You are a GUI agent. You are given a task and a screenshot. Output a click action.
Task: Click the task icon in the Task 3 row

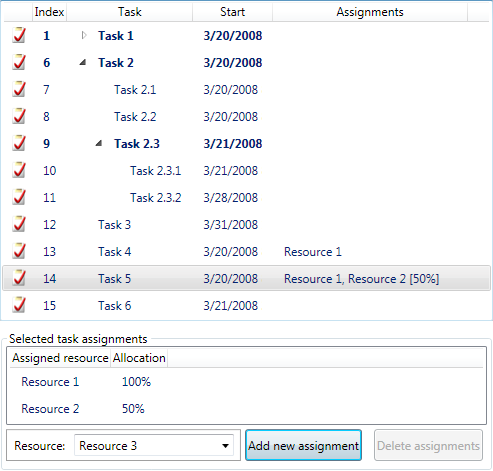point(19,224)
